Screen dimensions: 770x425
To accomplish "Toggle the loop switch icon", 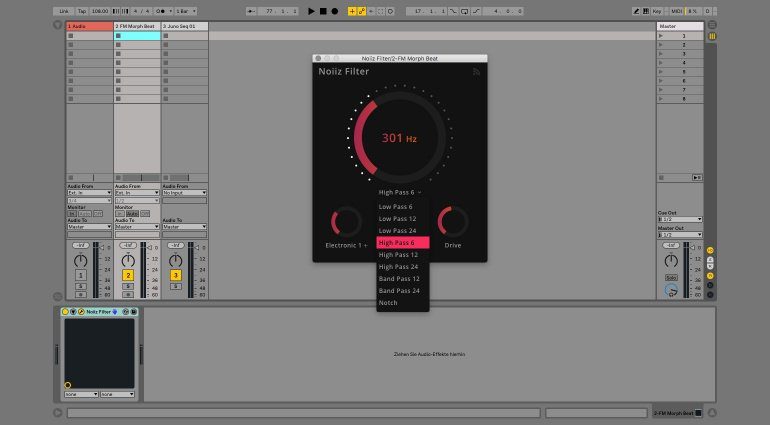I will pos(464,11).
